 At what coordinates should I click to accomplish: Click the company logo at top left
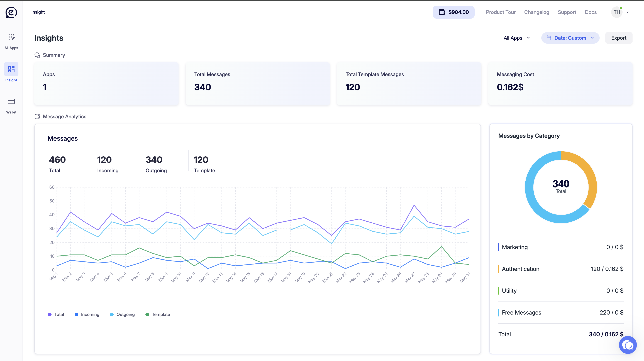11,12
